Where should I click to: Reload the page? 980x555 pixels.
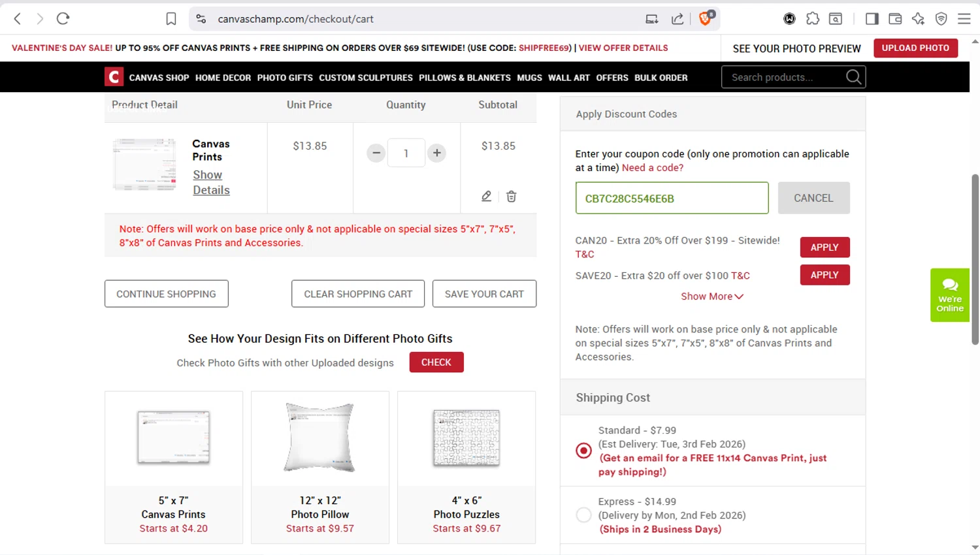63,19
